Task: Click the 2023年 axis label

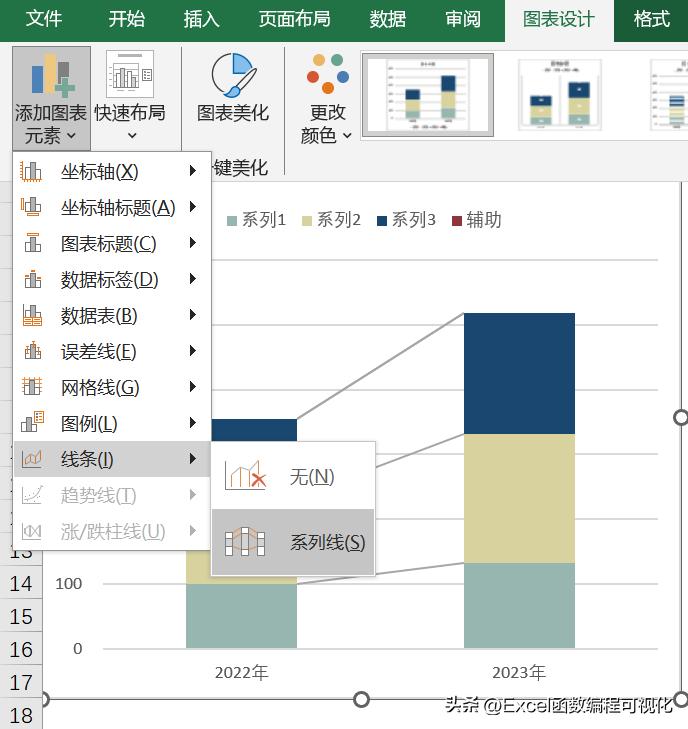Action: pyautogui.click(x=519, y=673)
